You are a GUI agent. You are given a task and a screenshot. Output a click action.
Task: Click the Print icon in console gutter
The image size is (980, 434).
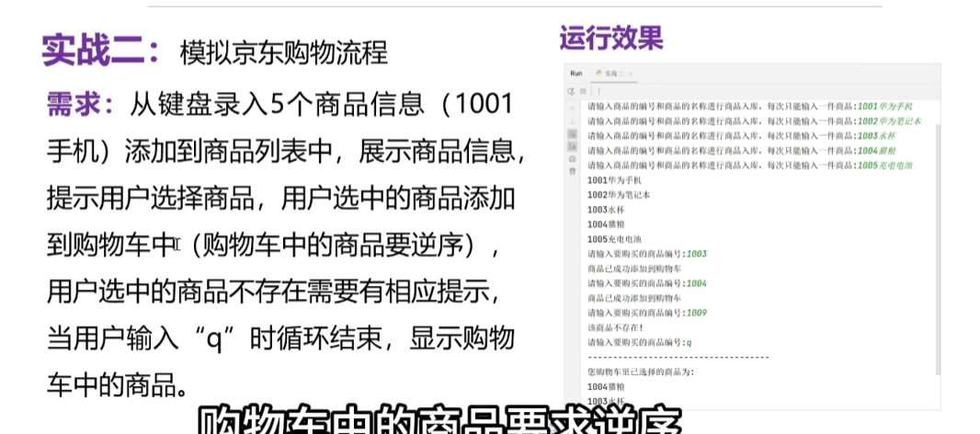point(572,159)
